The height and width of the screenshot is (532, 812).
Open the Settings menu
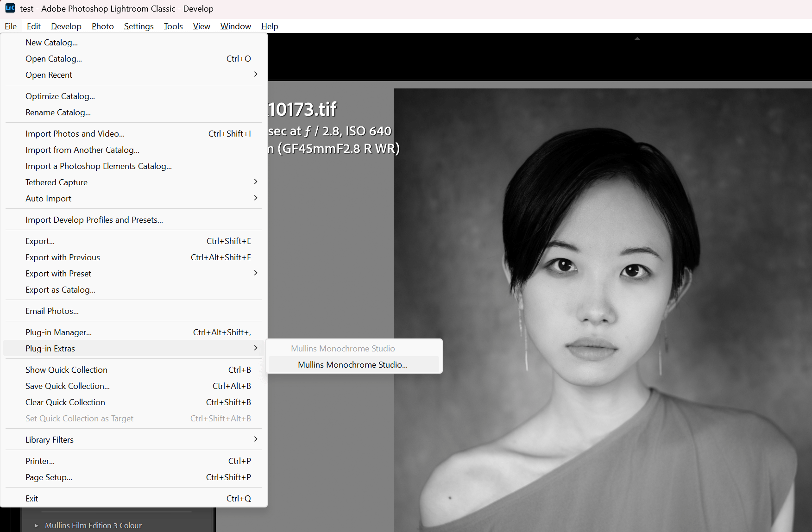click(x=138, y=26)
